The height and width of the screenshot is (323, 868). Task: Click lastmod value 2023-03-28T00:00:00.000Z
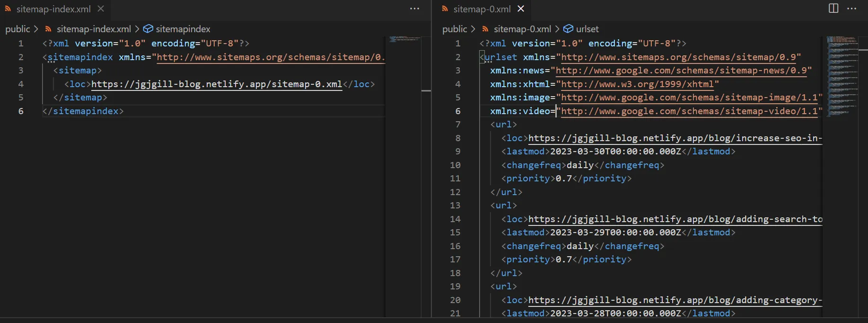click(615, 313)
